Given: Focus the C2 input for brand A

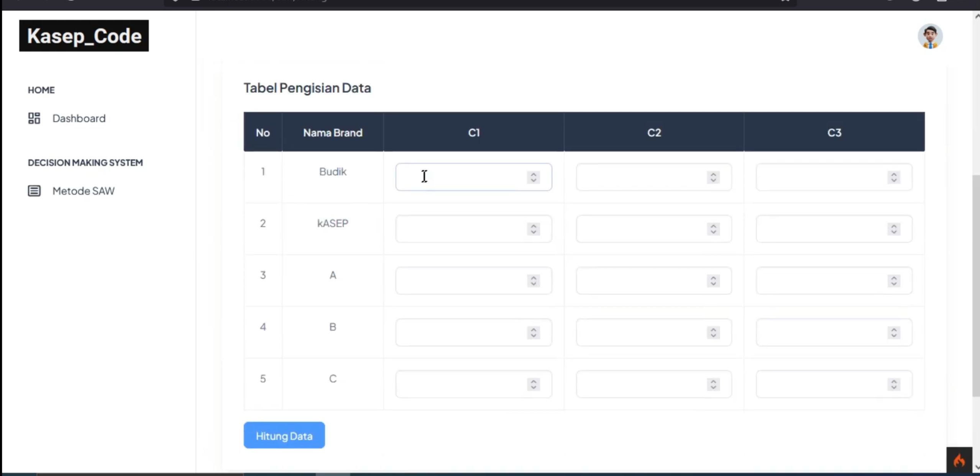Looking at the screenshot, I should [654, 280].
